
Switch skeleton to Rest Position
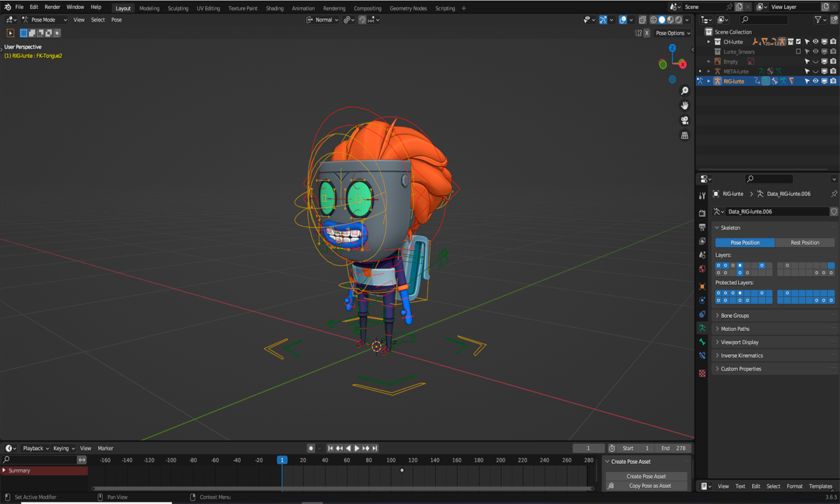[804, 243]
